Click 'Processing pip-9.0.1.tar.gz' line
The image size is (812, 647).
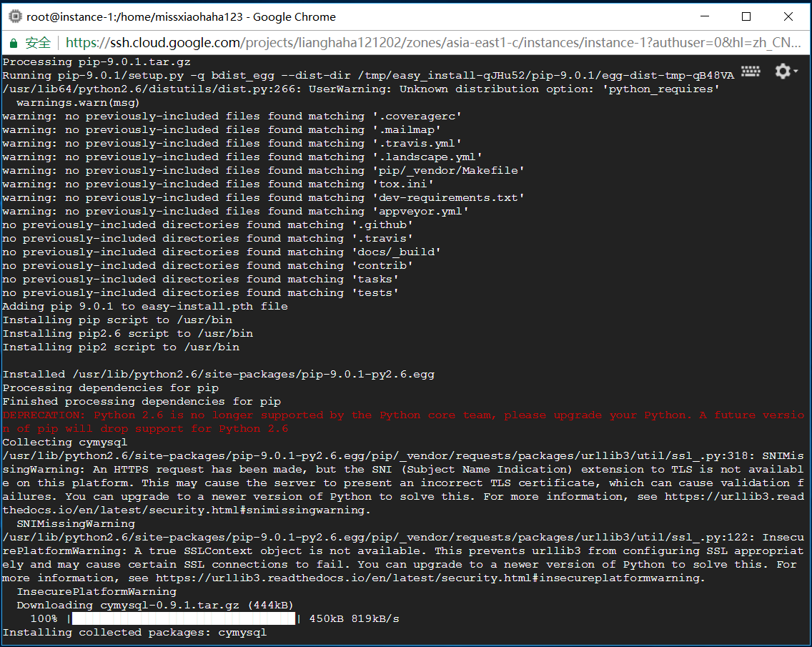tap(96, 62)
